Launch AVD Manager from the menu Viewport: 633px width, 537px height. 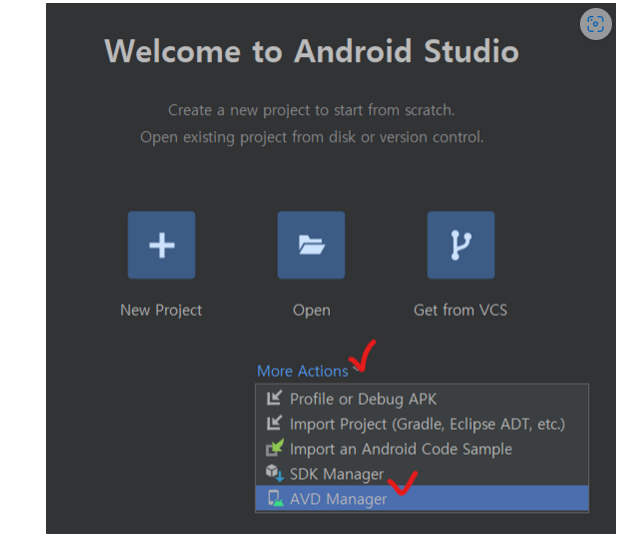point(422,499)
